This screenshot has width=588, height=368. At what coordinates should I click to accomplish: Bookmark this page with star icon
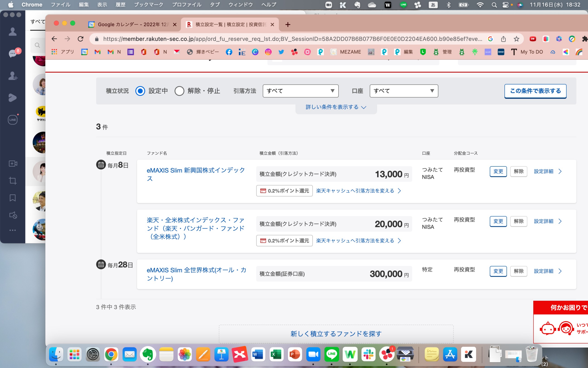(x=516, y=39)
